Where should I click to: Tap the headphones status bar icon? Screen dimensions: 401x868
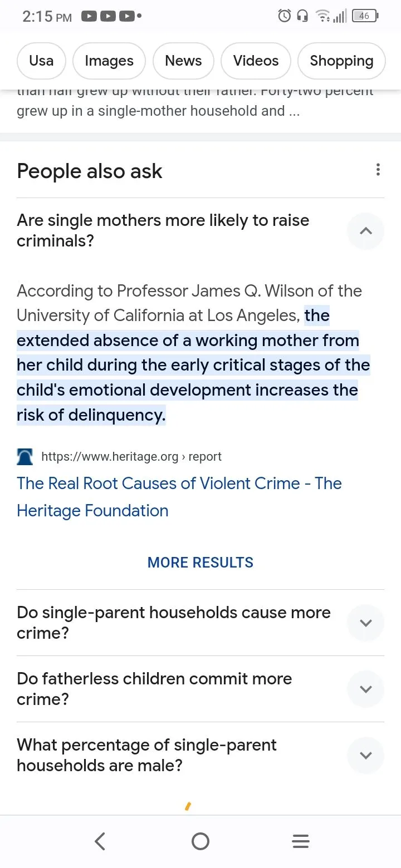click(x=302, y=16)
